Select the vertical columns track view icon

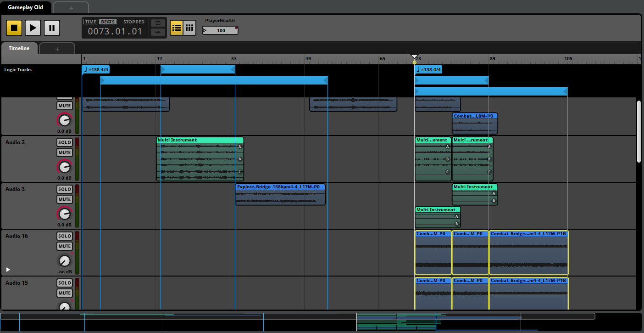tap(189, 28)
